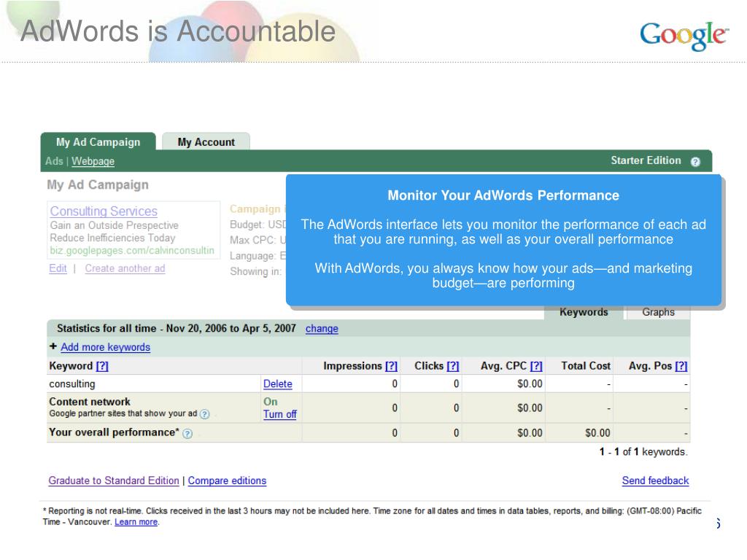The width and height of the screenshot is (747, 560).
Task: Click the Total Cost column header
Action: [586, 366]
